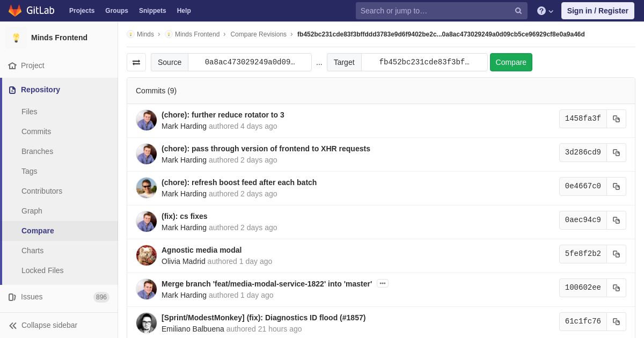Open commit 'pass through version of frontend'

[266, 149]
